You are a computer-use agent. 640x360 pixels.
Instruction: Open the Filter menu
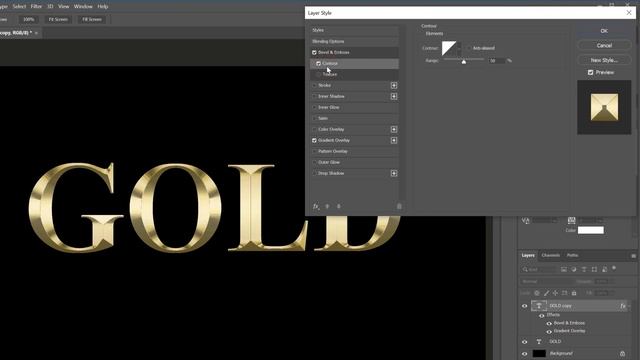[x=36, y=7]
